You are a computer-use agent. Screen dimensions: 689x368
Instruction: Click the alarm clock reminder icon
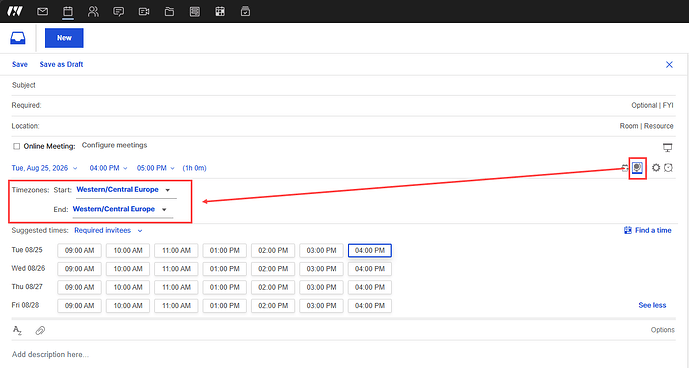[668, 168]
